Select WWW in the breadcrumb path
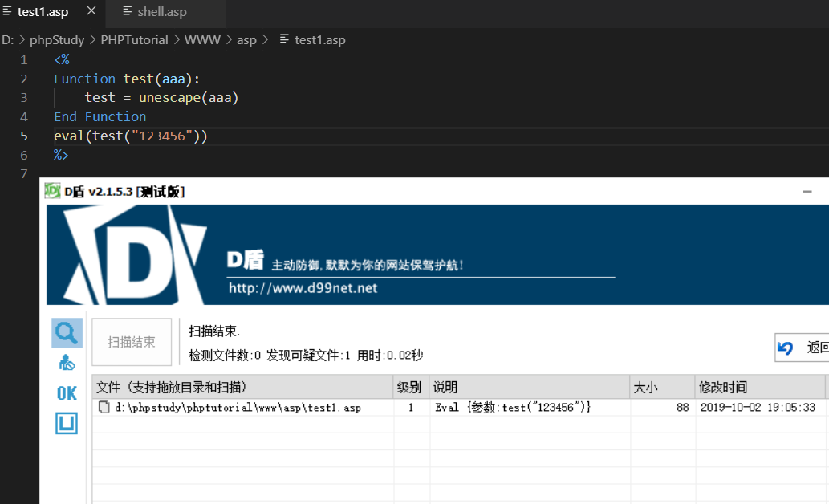The image size is (829, 504). pos(202,39)
